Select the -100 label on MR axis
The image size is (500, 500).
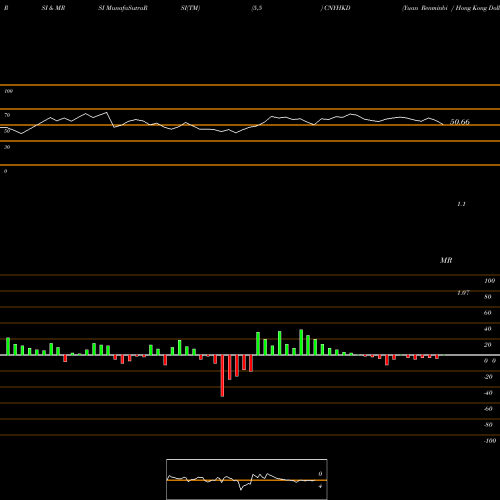[490, 441]
